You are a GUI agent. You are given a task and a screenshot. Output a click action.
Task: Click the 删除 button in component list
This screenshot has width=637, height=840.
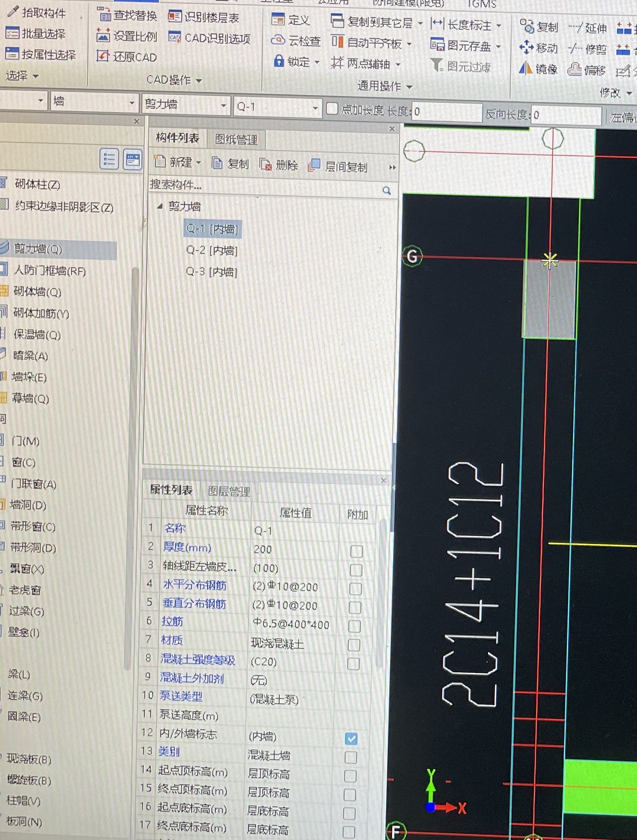pos(279,165)
